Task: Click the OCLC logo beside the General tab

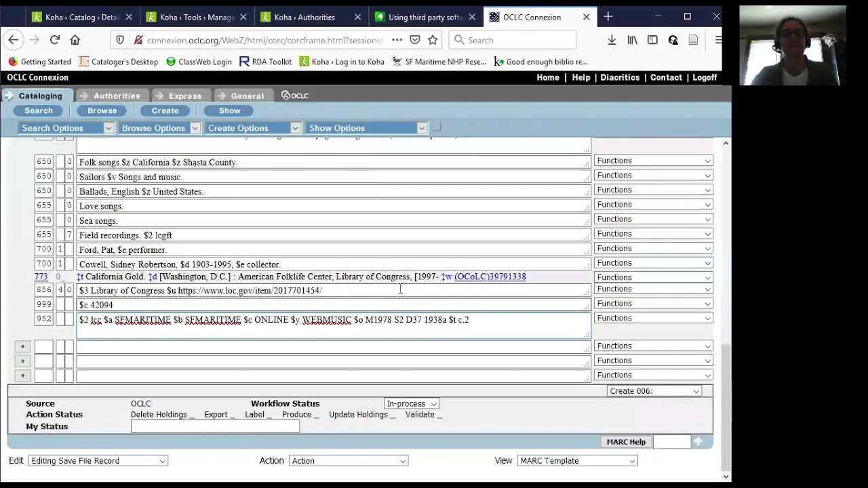Action: click(x=294, y=95)
